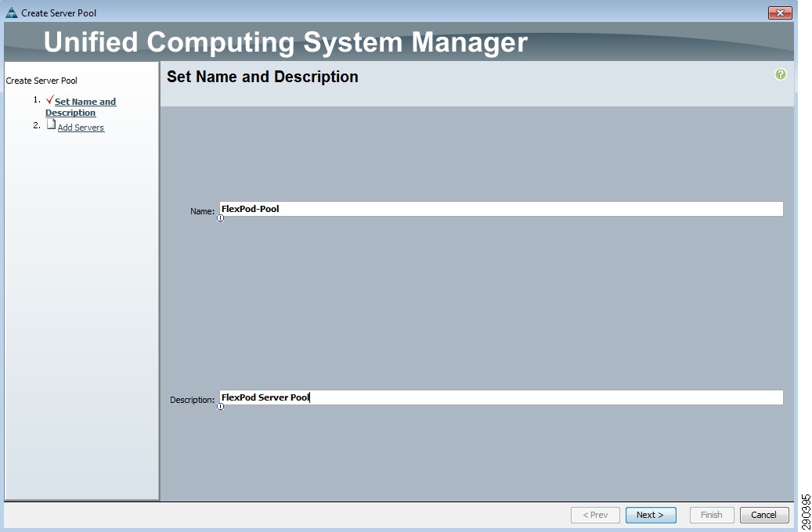Click the Set Name and Description page heading
This screenshot has height=532, width=812.
262,77
